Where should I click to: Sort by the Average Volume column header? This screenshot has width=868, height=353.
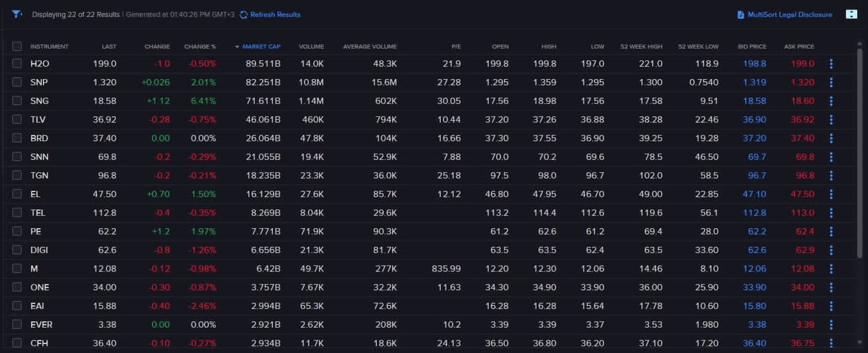tap(370, 46)
